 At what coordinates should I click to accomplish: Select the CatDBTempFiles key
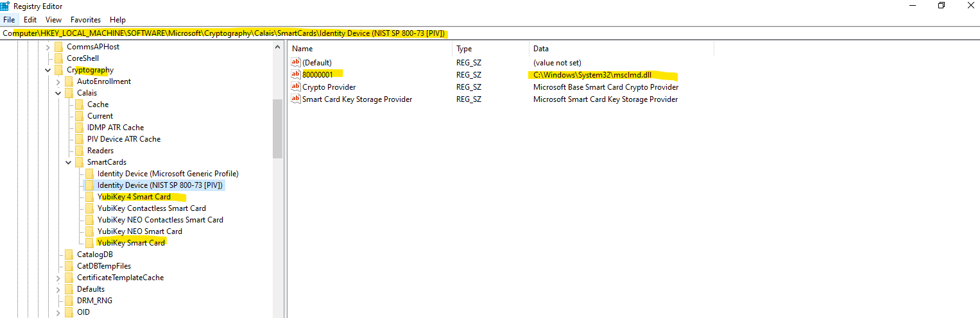(104, 266)
